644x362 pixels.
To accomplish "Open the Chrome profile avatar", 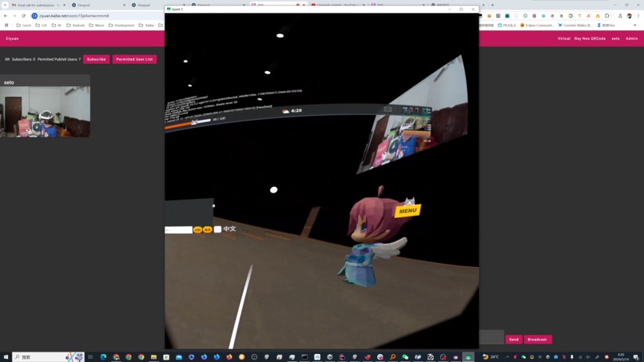I will [629, 16].
